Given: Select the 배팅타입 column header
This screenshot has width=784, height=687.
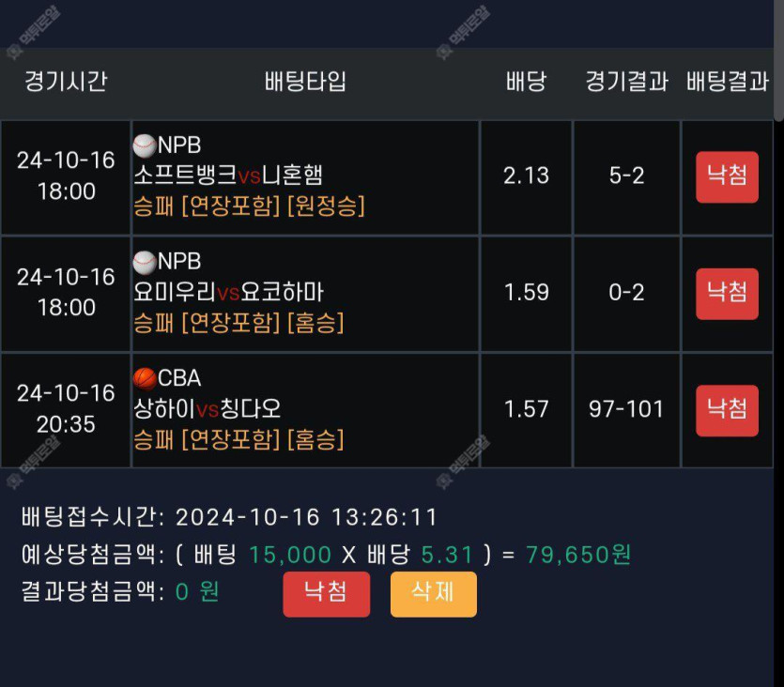Looking at the screenshot, I should (305, 81).
